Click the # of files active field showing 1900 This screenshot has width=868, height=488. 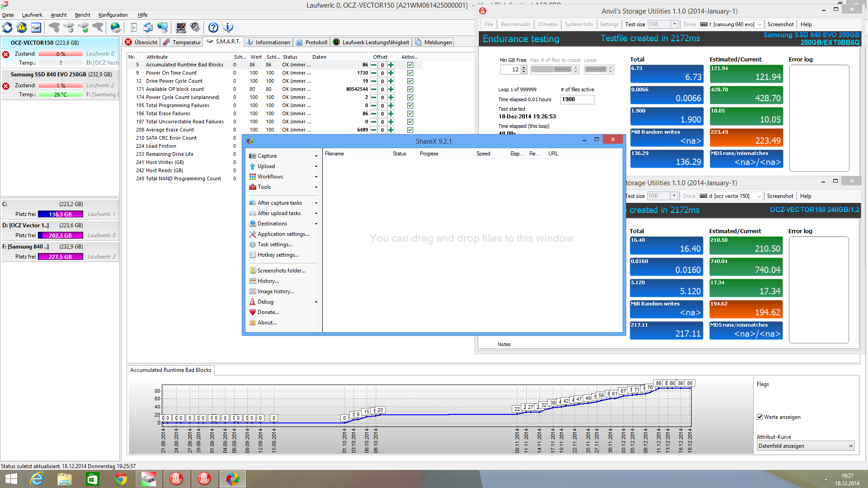577,99
